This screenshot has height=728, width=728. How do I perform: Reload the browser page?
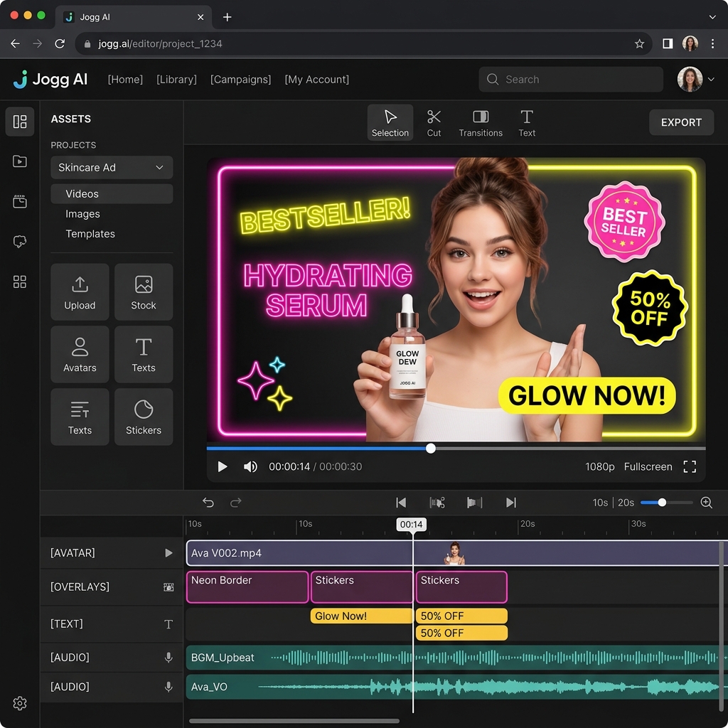click(60, 43)
